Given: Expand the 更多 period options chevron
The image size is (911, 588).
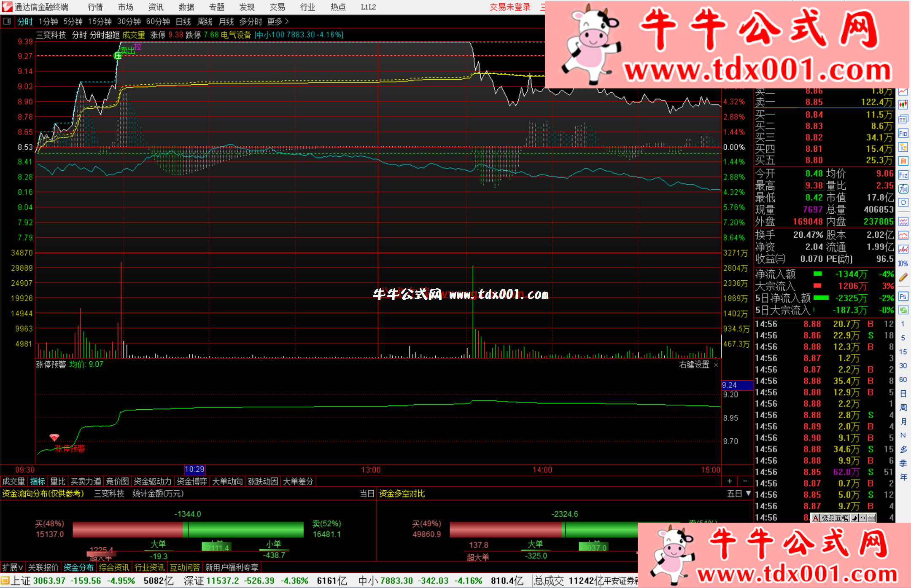Looking at the screenshot, I should tap(287, 21).
